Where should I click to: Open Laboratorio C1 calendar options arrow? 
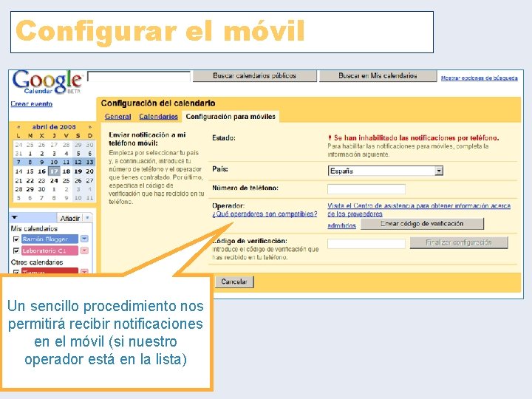point(84,250)
